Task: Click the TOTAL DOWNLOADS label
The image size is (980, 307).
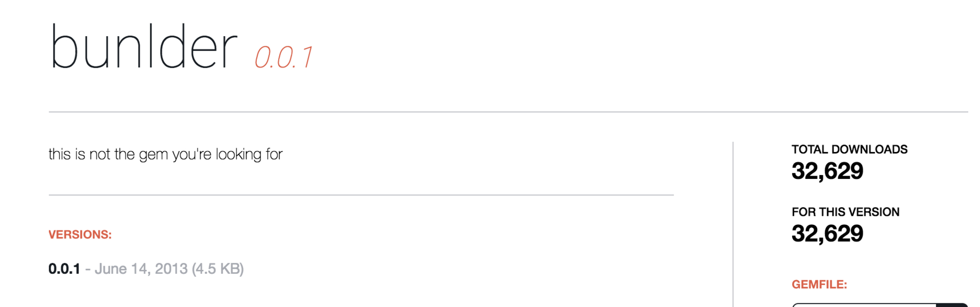Action: click(849, 149)
